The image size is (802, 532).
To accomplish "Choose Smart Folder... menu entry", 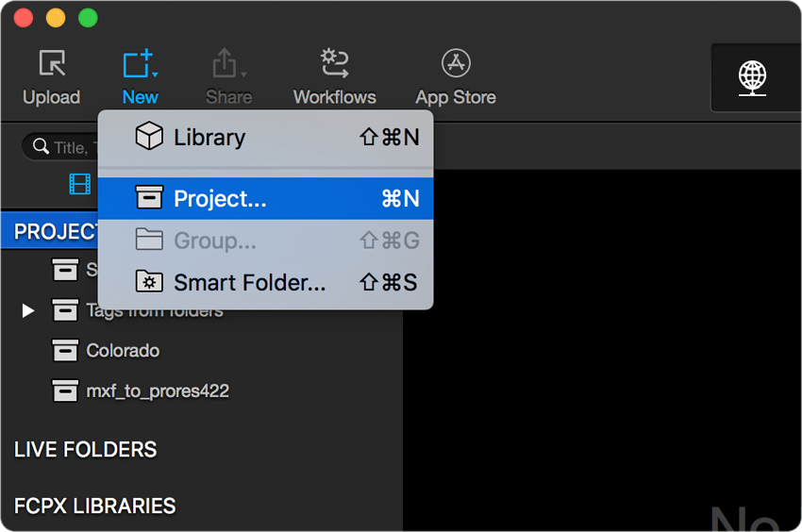I will click(265, 282).
